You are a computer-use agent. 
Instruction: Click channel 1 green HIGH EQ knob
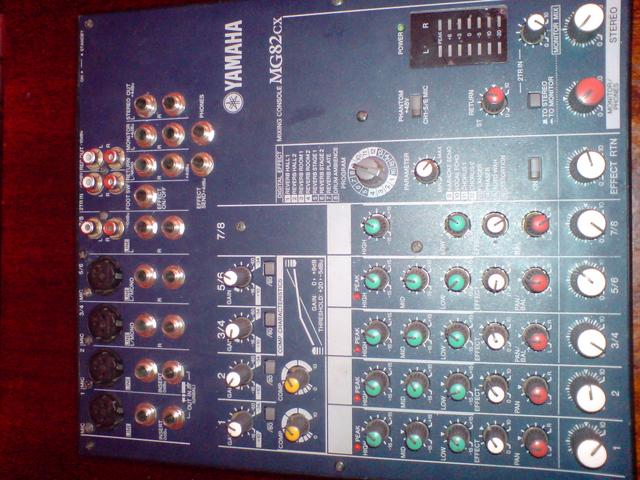click(x=376, y=436)
